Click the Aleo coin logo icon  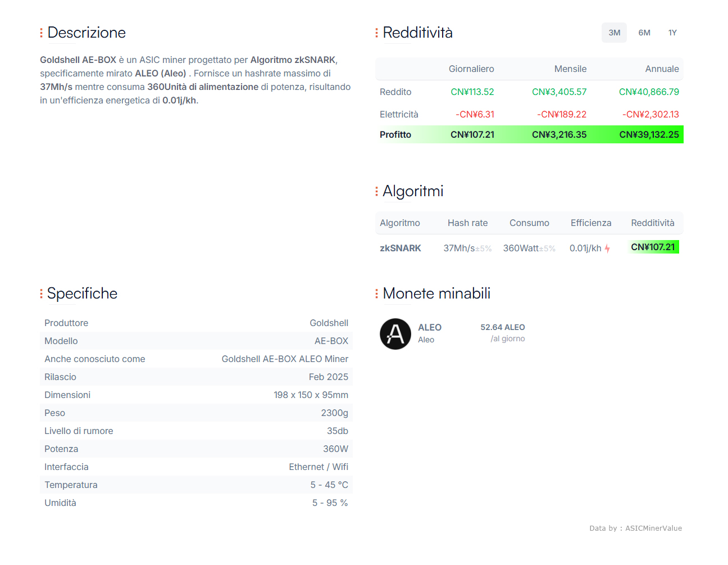(x=395, y=334)
